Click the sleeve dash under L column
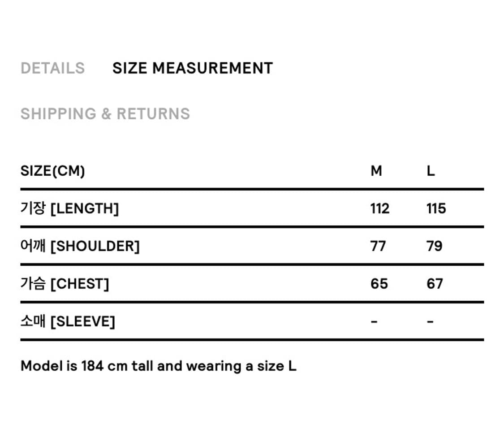This screenshot has height=446, width=504. 430,321
